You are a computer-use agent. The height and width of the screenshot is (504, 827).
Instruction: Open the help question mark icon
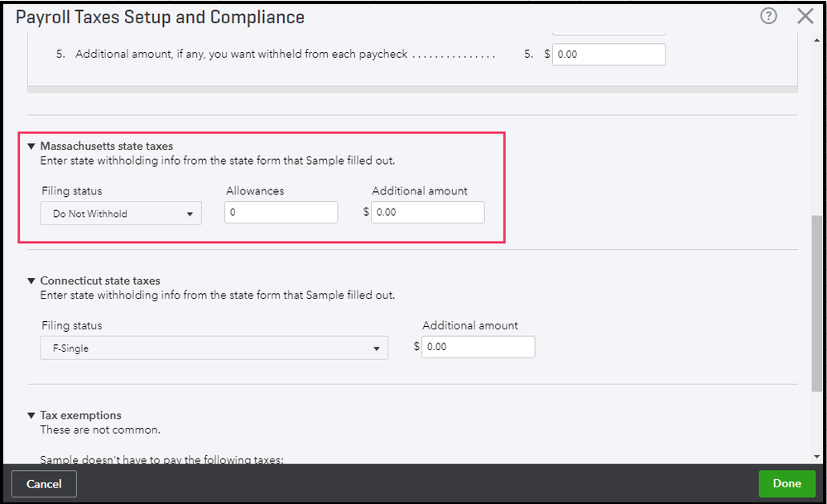coord(768,16)
